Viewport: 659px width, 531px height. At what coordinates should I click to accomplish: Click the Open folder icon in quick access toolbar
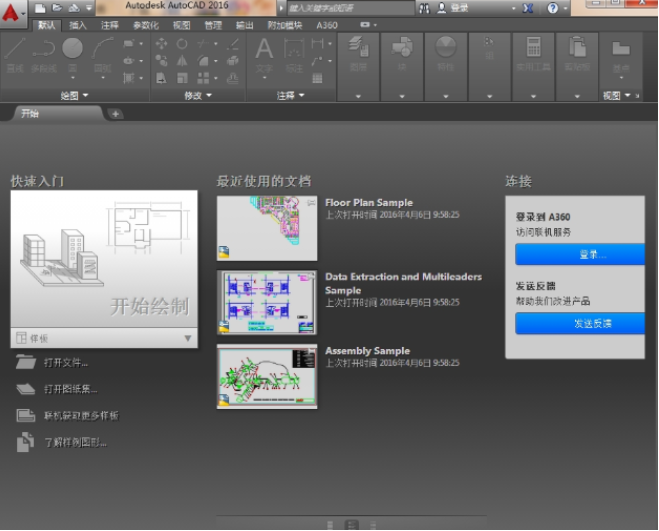tap(57, 8)
